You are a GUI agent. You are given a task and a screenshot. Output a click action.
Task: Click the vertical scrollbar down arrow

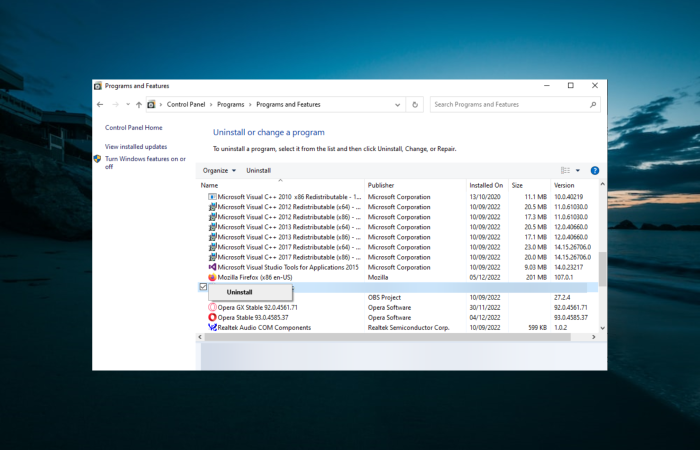tap(602, 328)
